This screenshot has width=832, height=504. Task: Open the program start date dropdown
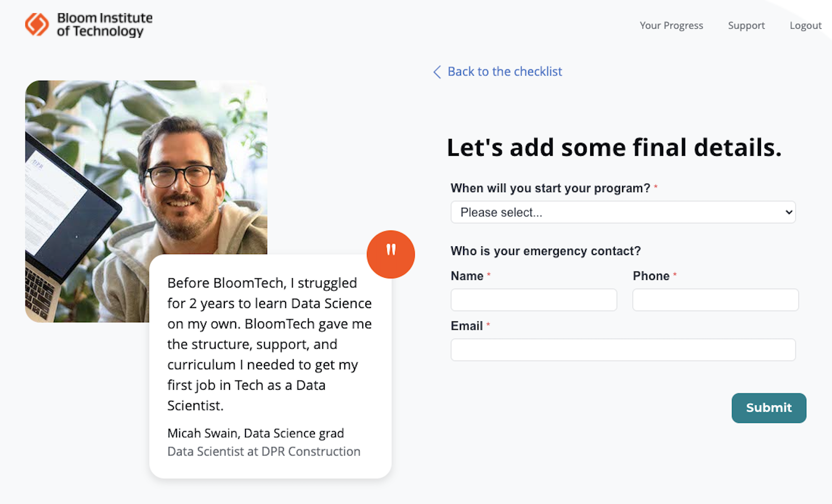(623, 212)
